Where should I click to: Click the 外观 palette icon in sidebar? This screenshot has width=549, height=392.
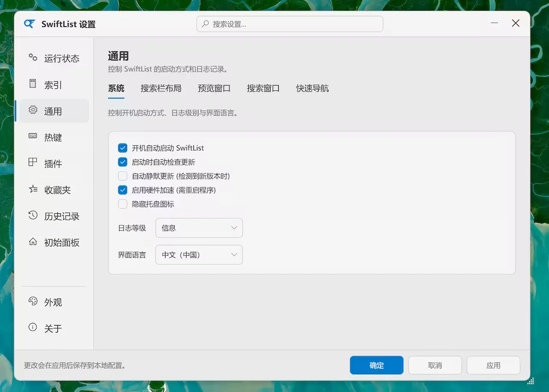[x=33, y=301]
